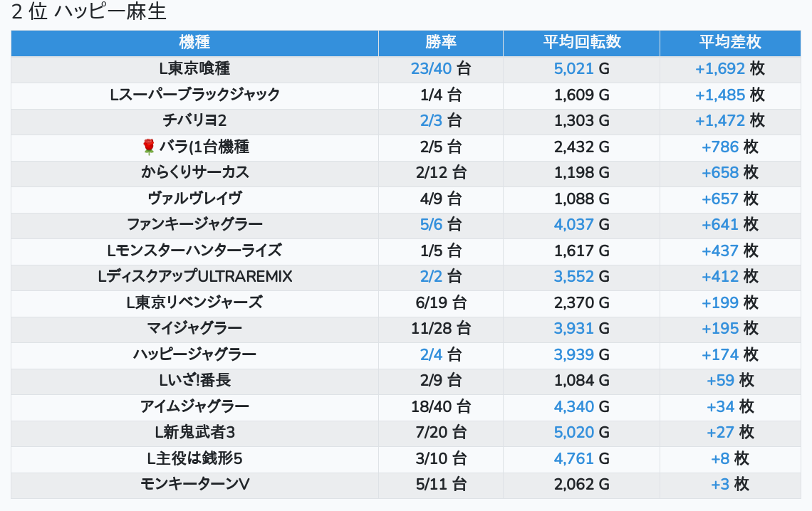Click the 5,021 average spins value
The height and width of the screenshot is (511, 812).
pos(573,69)
